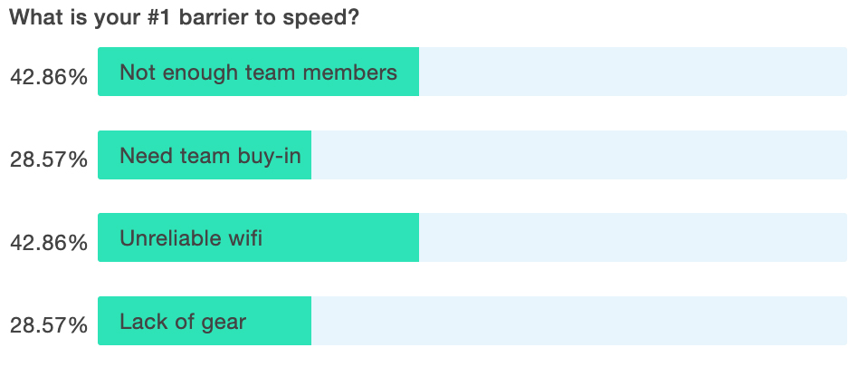Click the 28.57% value beside Lack of gear
Viewport: 868px width, 367px height.
49,325
